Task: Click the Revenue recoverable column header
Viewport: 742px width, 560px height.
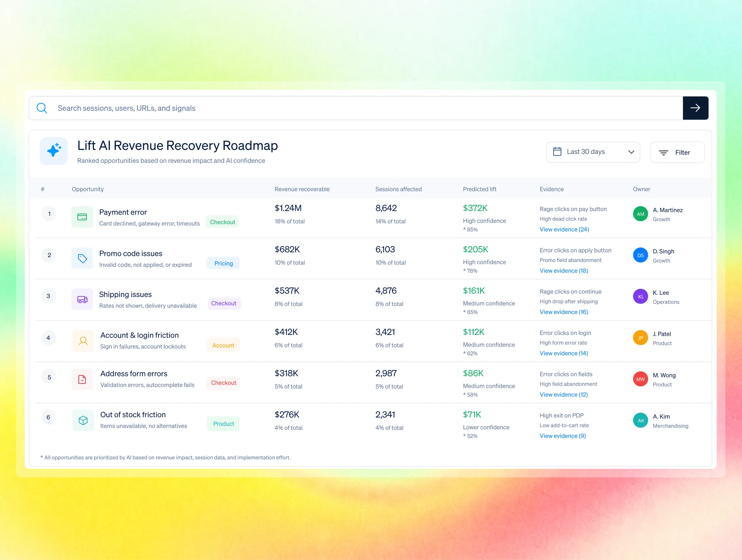Action: pos(302,189)
